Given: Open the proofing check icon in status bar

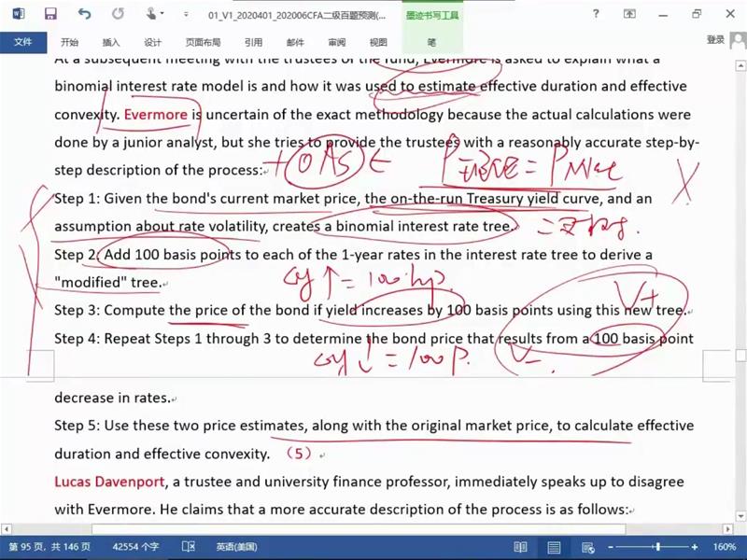Looking at the screenshot, I should pos(188,546).
